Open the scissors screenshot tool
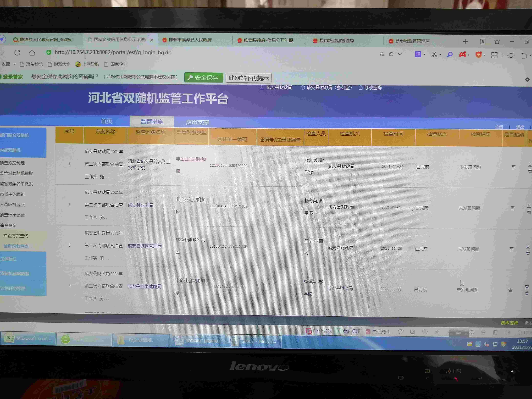 (434, 55)
